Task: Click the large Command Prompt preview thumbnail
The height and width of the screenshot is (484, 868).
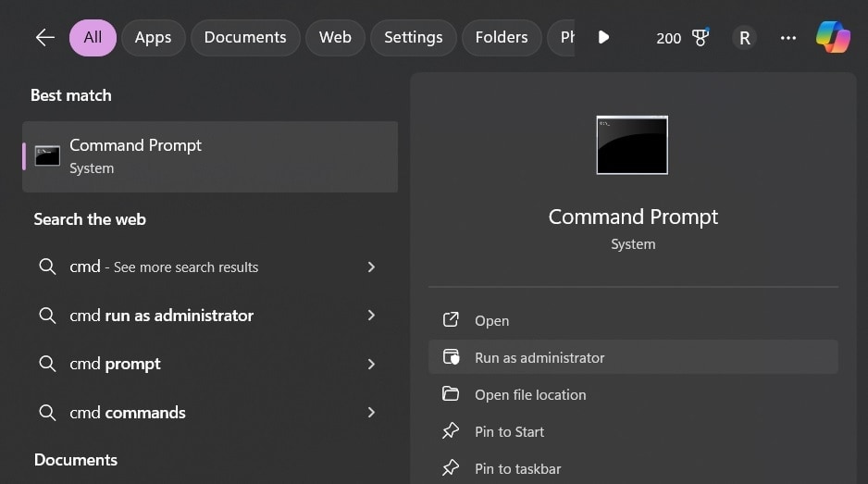Action: pyautogui.click(x=632, y=145)
